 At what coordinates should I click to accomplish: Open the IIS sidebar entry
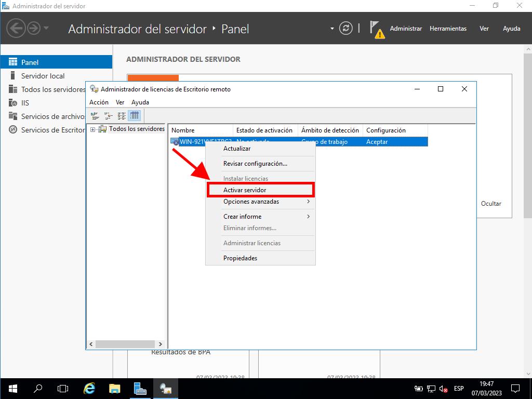(x=25, y=103)
